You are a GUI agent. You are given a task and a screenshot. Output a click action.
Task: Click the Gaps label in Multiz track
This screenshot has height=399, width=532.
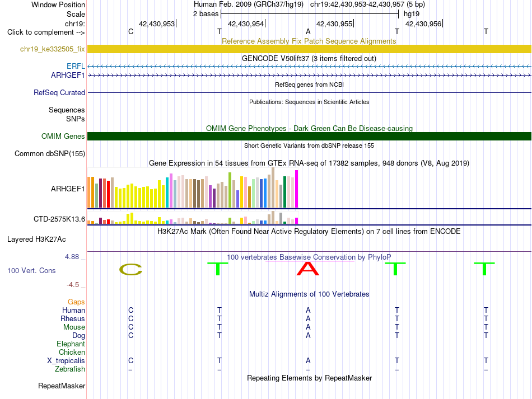tap(76, 302)
